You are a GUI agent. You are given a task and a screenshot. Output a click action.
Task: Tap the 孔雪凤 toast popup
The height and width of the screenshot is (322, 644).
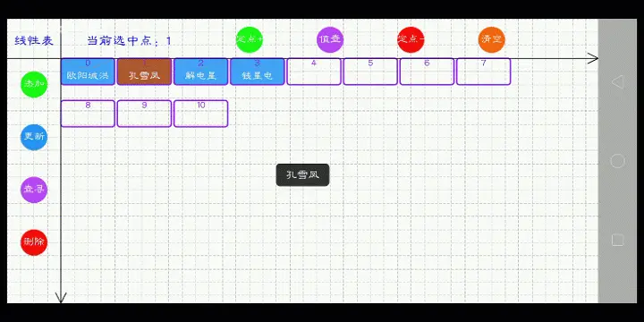click(302, 175)
